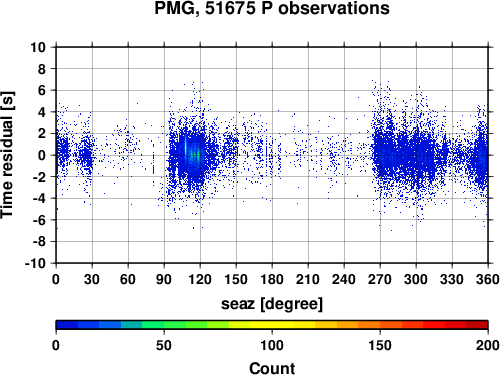
Task: Click the 'Time residual [s]' axis label
Action: tap(7, 155)
